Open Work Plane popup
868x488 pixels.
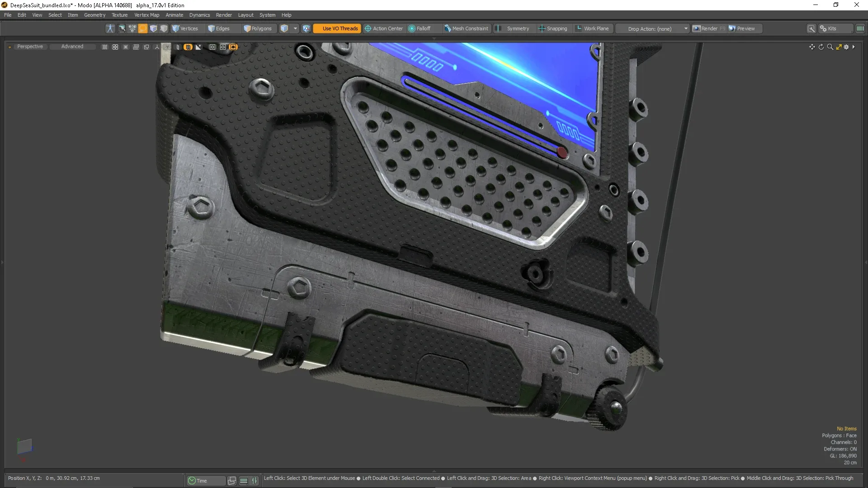tap(592, 28)
